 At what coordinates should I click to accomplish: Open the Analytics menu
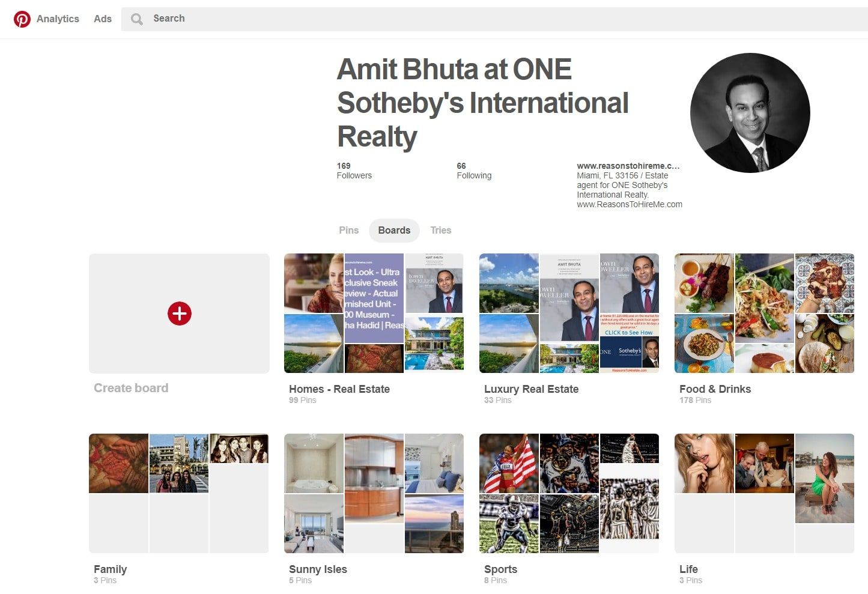coord(58,19)
